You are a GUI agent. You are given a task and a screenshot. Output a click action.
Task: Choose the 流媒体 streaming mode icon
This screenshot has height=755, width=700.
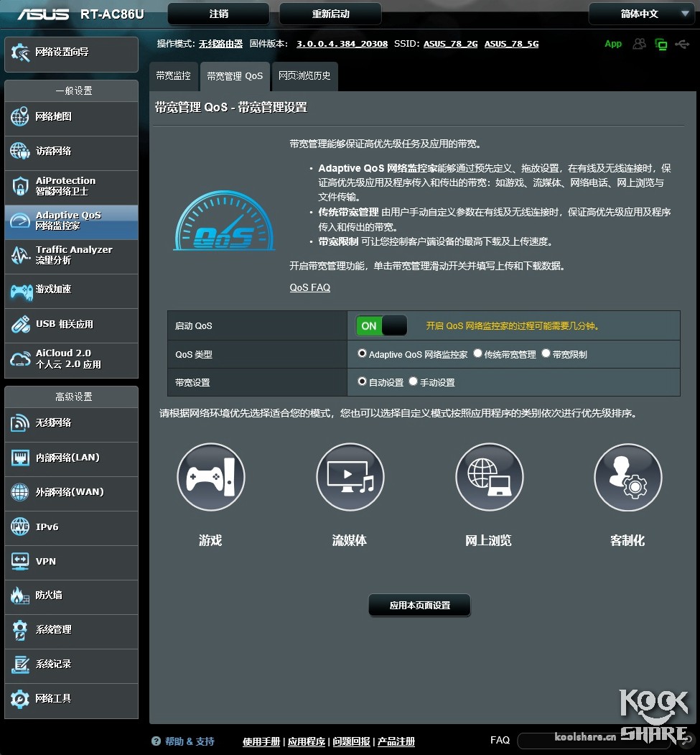pos(350,477)
